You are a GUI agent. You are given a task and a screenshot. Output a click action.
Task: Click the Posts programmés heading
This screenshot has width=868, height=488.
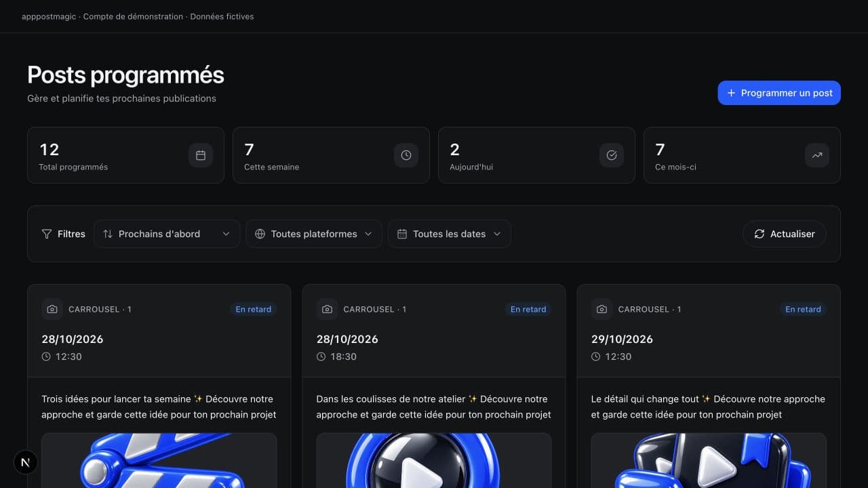click(x=125, y=75)
